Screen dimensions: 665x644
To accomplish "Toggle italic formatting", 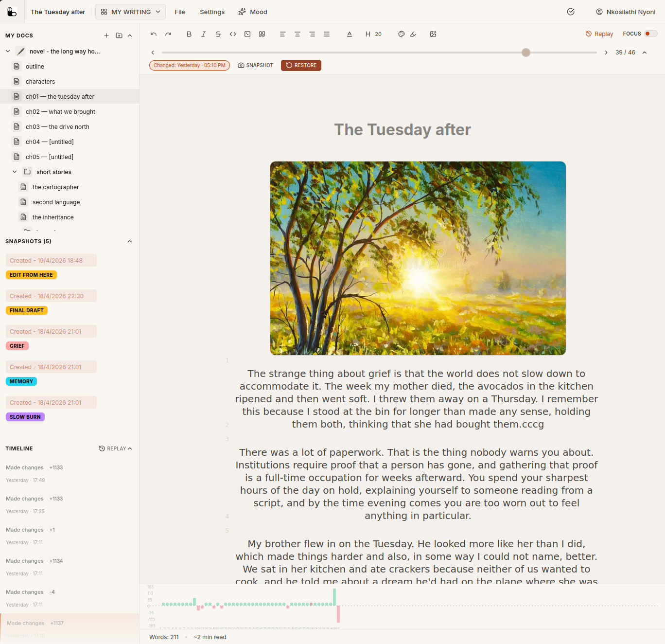I will point(204,34).
